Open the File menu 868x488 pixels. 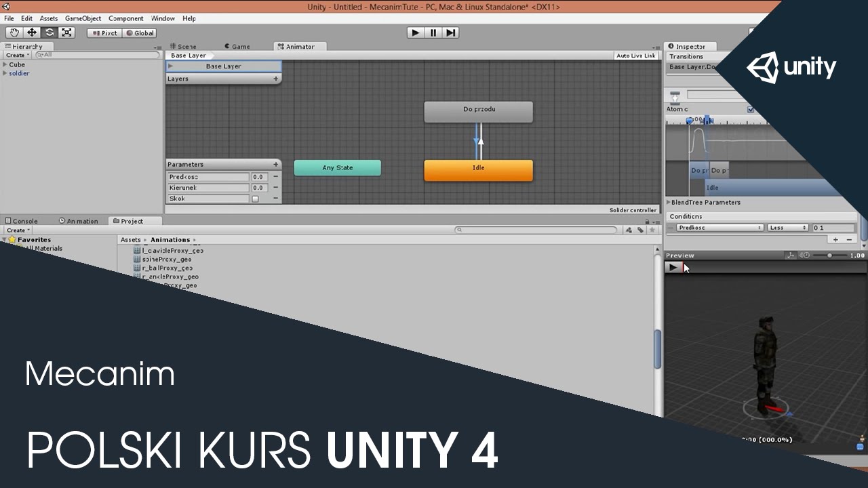tap(9, 18)
